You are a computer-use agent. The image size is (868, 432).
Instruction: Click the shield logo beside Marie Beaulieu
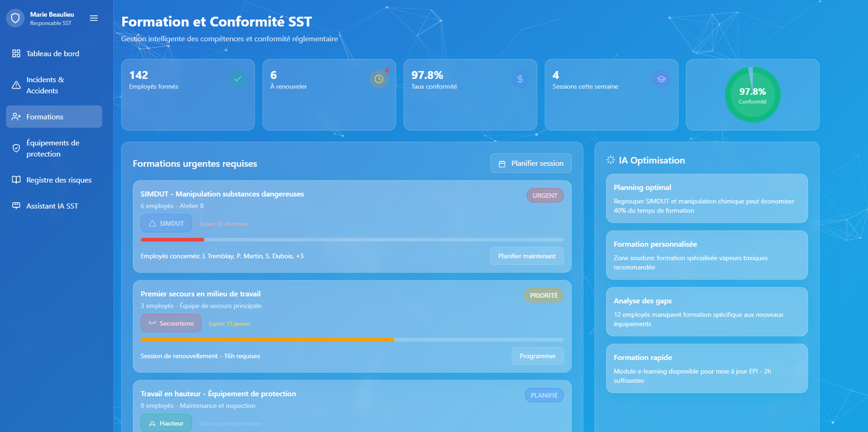[15, 18]
